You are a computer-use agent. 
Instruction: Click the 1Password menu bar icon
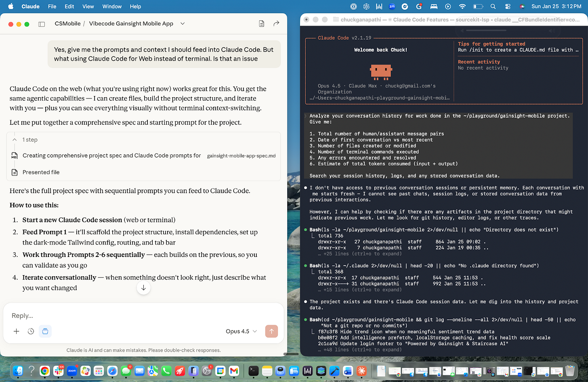pos(353,6)
